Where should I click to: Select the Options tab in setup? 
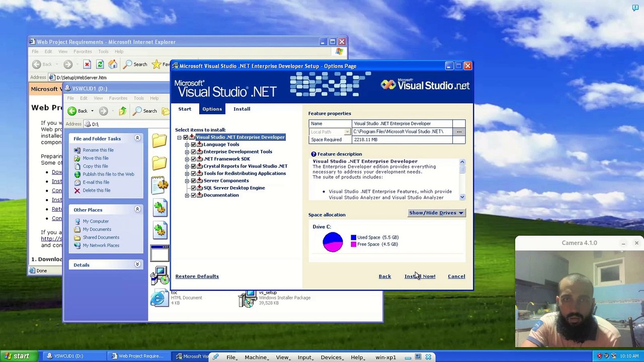pos(212,109)
